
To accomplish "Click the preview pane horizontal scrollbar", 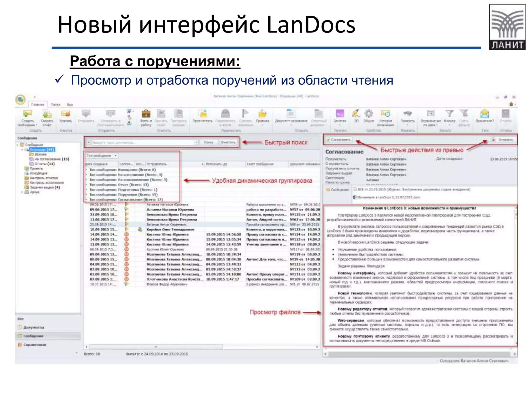I will tap(420, 354).
